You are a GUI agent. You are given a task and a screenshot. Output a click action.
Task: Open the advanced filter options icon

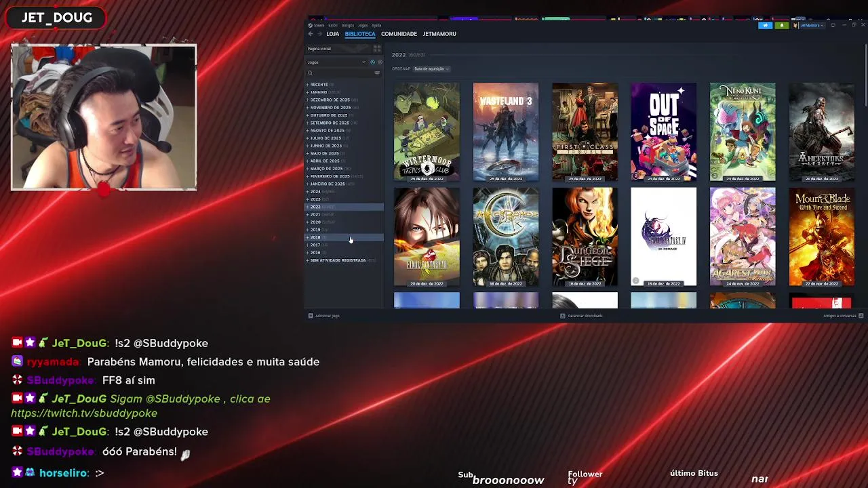coord(377,73)
